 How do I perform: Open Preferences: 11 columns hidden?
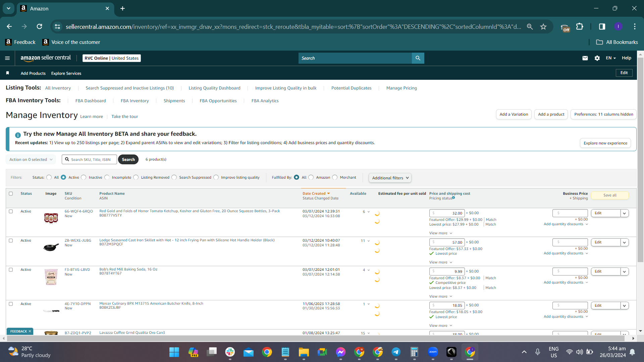603,114
